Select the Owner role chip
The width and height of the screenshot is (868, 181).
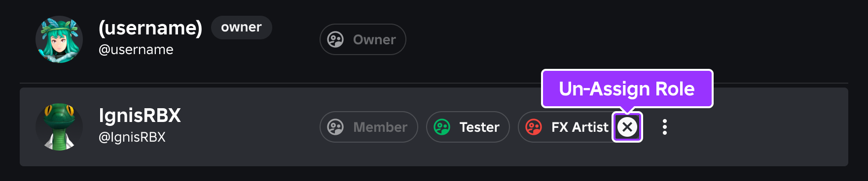pos(363,39)
